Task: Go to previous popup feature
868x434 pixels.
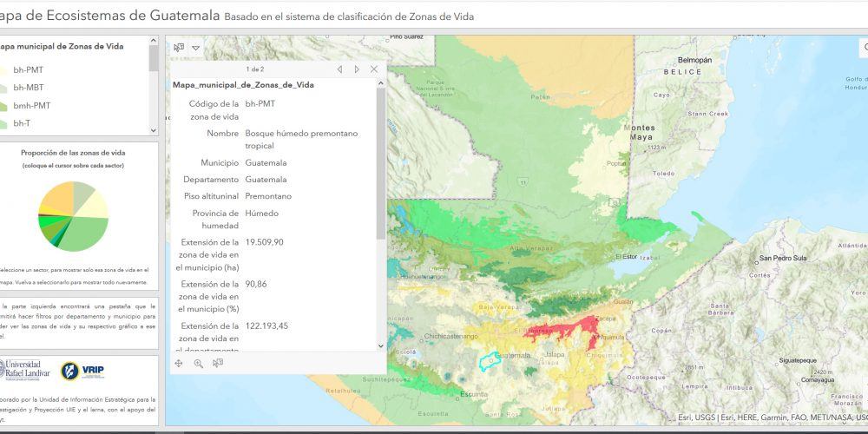Action: click(x=339, y=69)
